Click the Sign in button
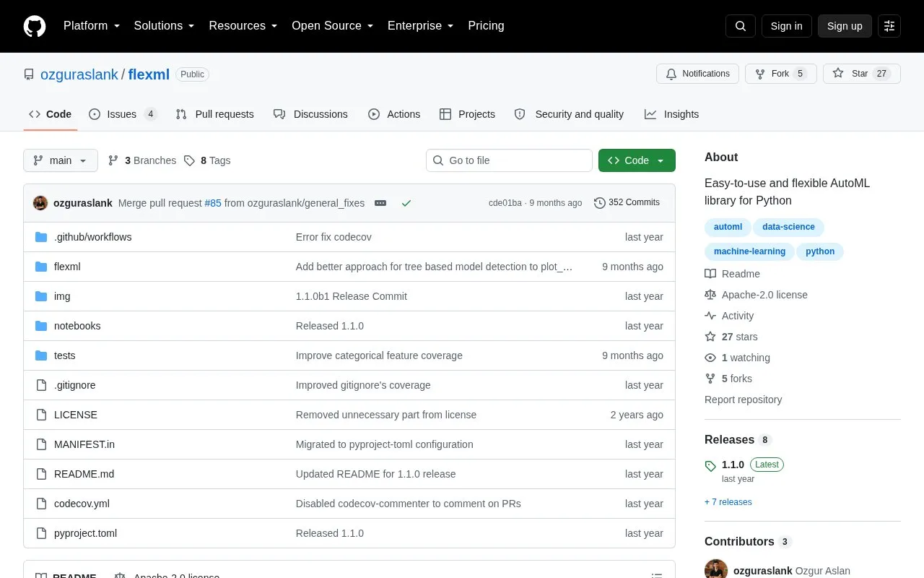 pyautogui.click(x=786, y=26)
